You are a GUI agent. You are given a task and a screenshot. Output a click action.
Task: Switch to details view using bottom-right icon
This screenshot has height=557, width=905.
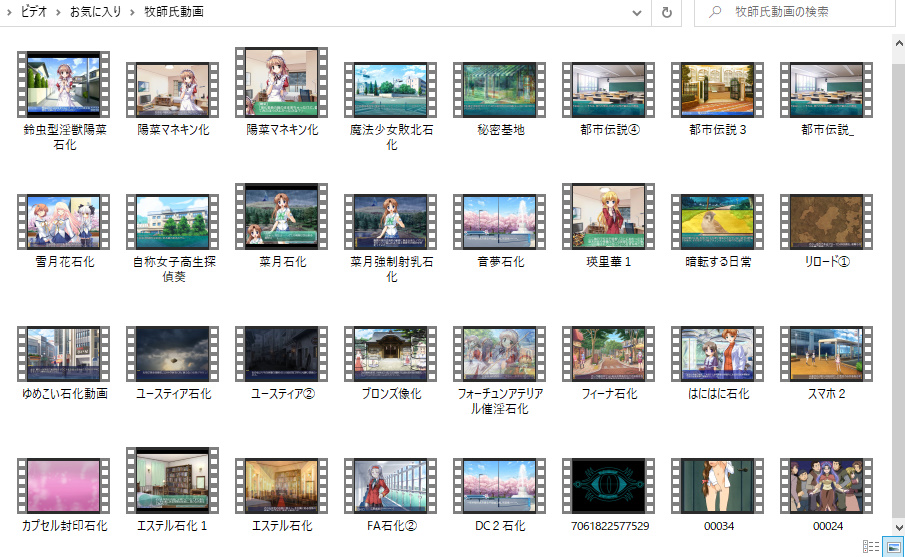click(x=871, y=546)
